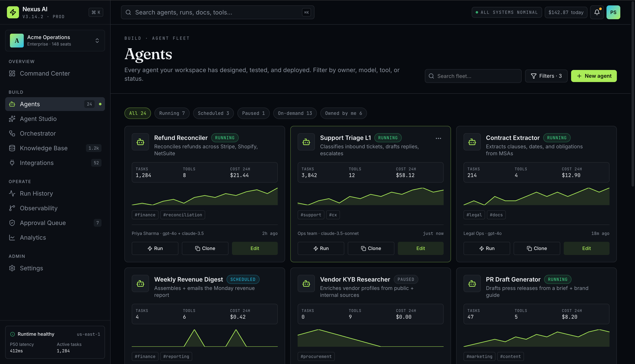Select the All 24 filter chip
Viewport: 635px width, 364px height.
pos(138,113)
